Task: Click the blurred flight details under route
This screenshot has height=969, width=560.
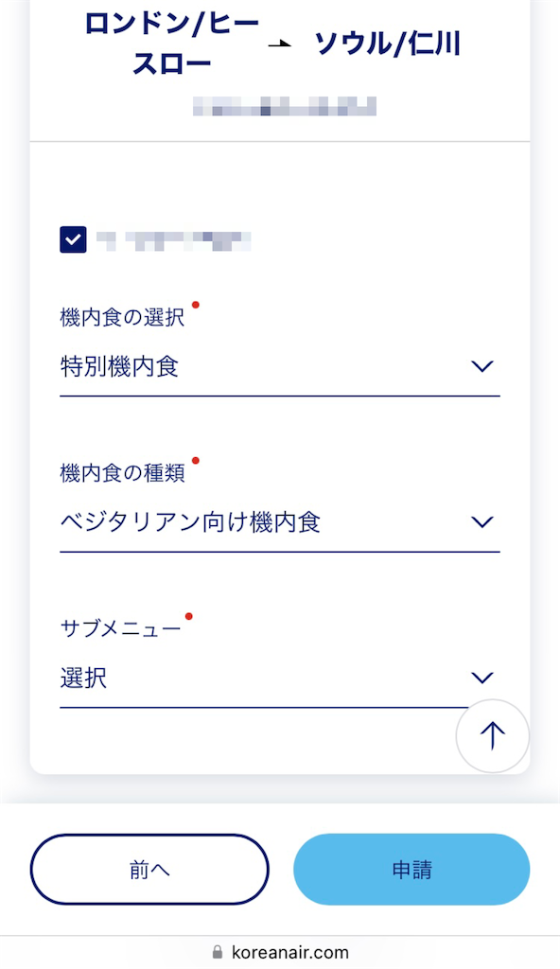Action: (285, 106)
